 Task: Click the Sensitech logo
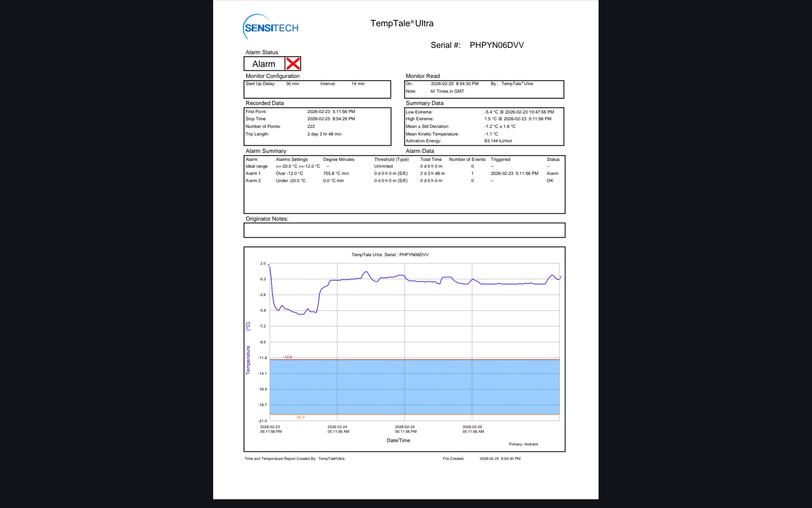tap(271, 27)
